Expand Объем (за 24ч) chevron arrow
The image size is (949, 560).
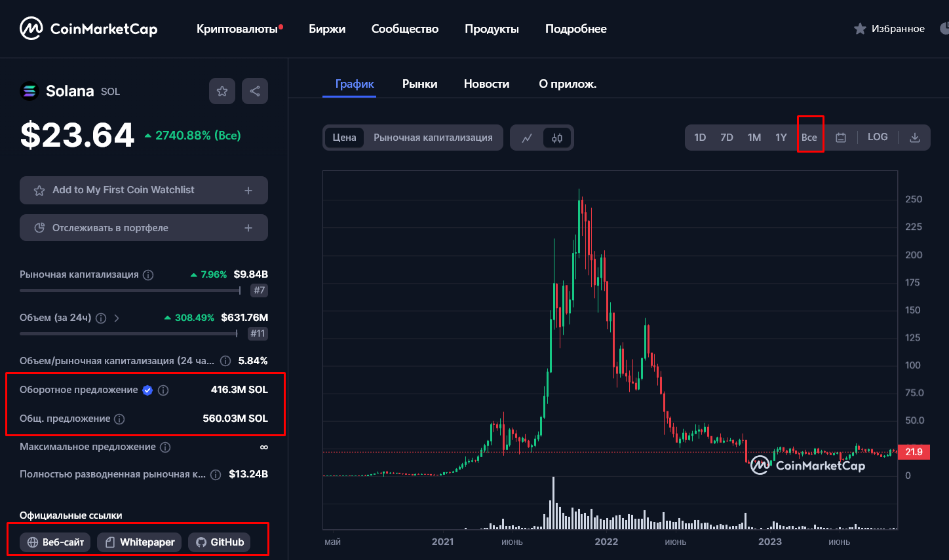click(x=117, y=318)
